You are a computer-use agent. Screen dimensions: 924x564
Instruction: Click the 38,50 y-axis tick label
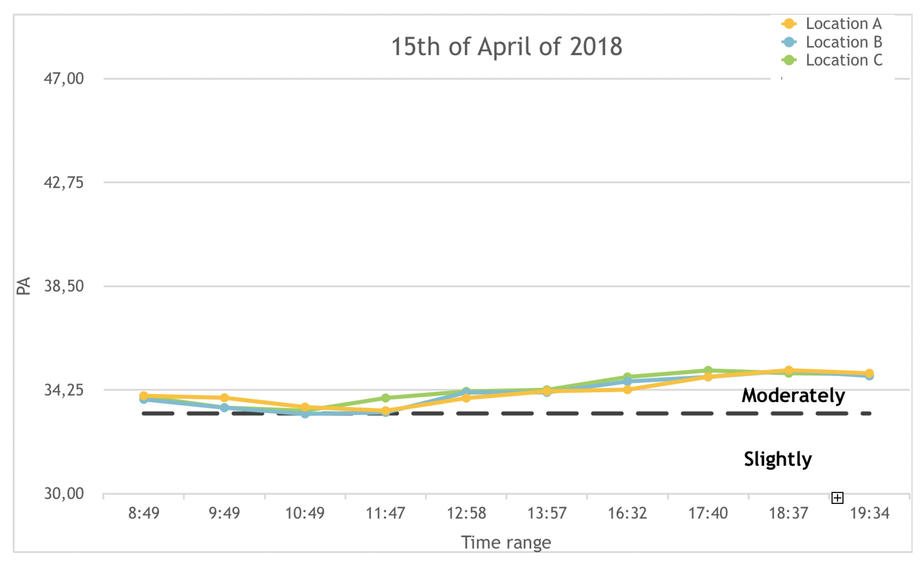pos(64,286)
